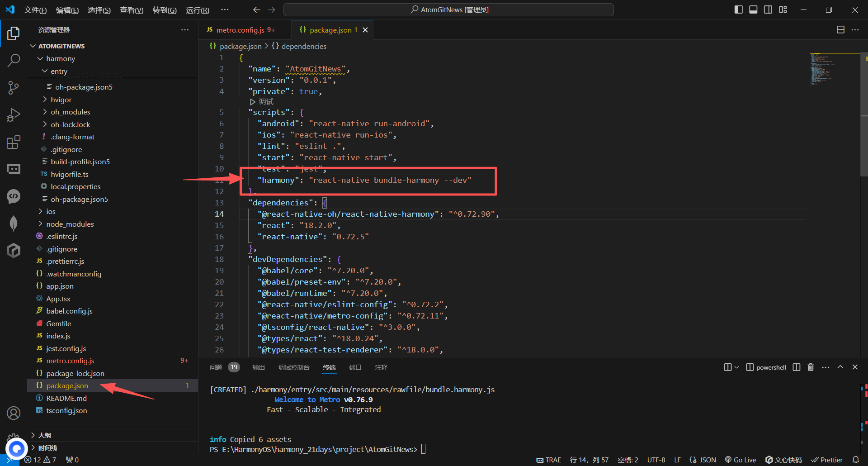
Task: Maximize terminal panel with chevron up
Action: coord(840,367)
